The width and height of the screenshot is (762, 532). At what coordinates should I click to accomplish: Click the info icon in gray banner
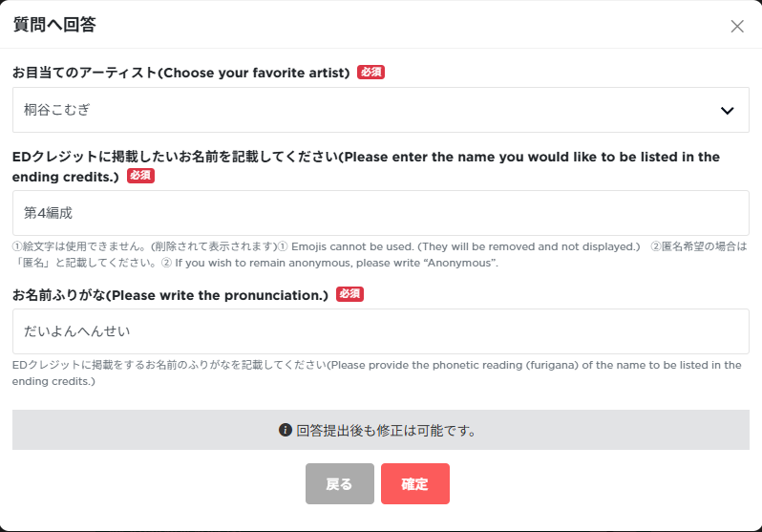(286, 430)
